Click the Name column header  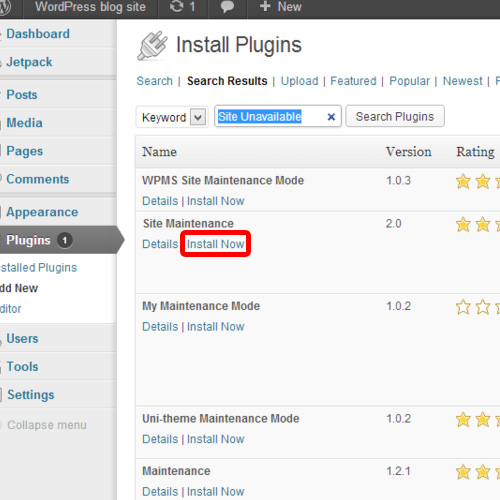coord(159,152)
